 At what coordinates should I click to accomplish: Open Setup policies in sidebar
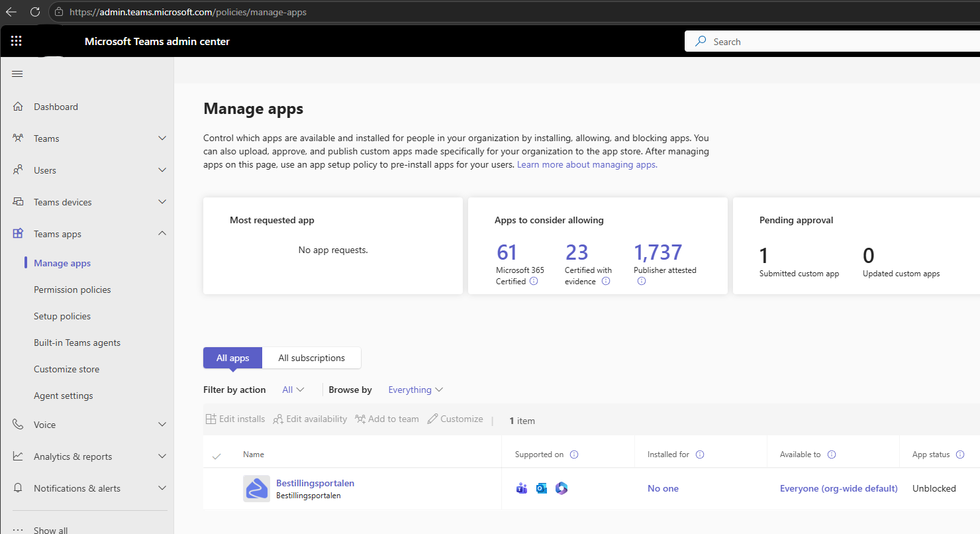[62, 316]
